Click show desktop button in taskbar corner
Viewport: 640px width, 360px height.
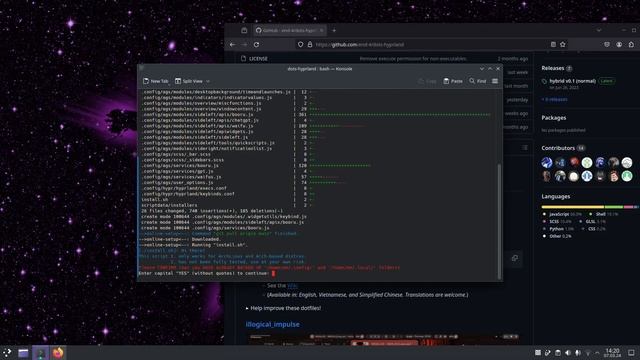[631, 353]
